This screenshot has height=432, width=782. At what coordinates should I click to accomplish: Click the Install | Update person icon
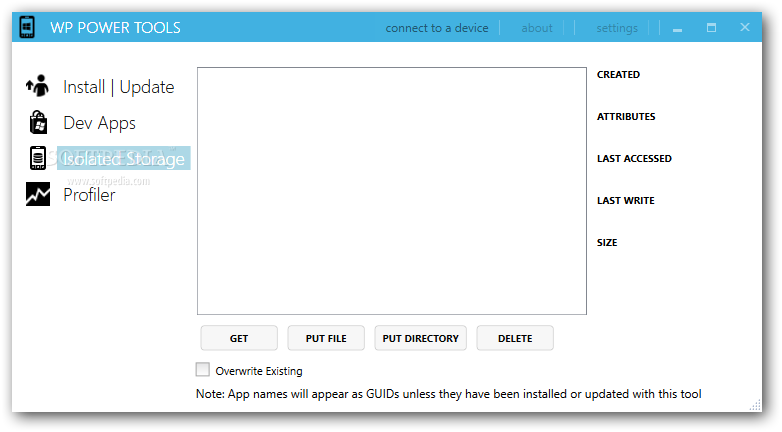click(x=38, y=86)
